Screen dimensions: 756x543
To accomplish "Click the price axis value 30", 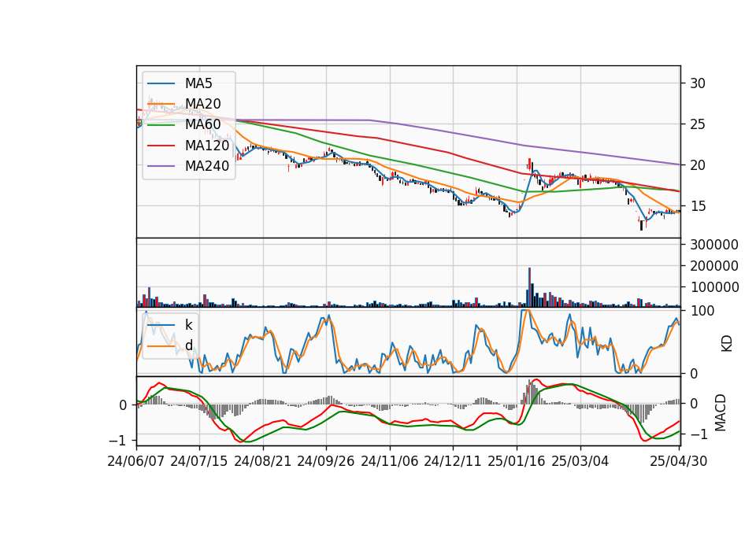I will [698, 83].
